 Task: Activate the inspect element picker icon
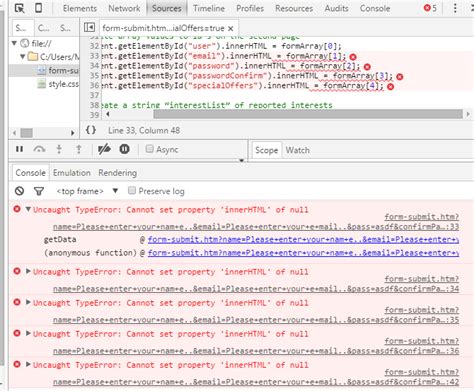[20, 8]
